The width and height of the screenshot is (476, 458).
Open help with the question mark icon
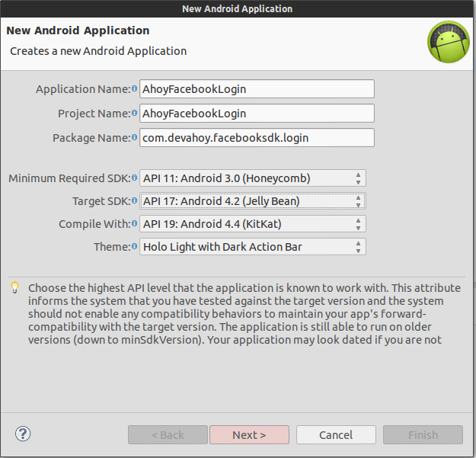pos(23,434)
